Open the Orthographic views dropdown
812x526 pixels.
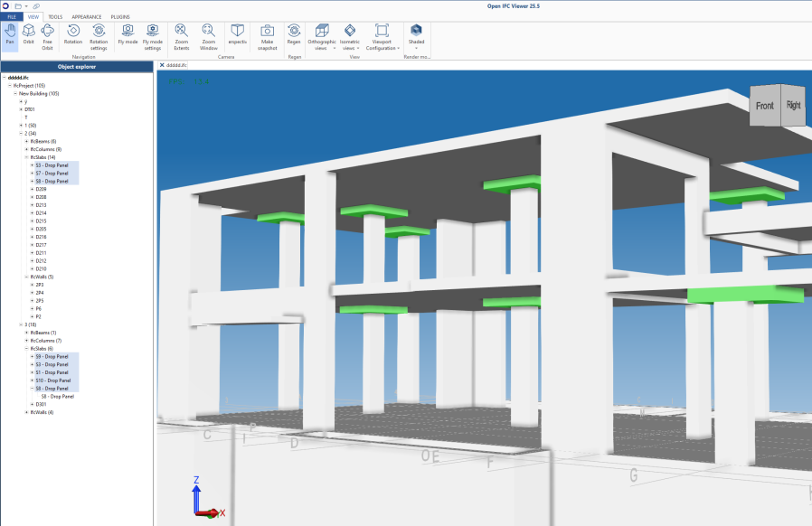click(x=322, y=36)
